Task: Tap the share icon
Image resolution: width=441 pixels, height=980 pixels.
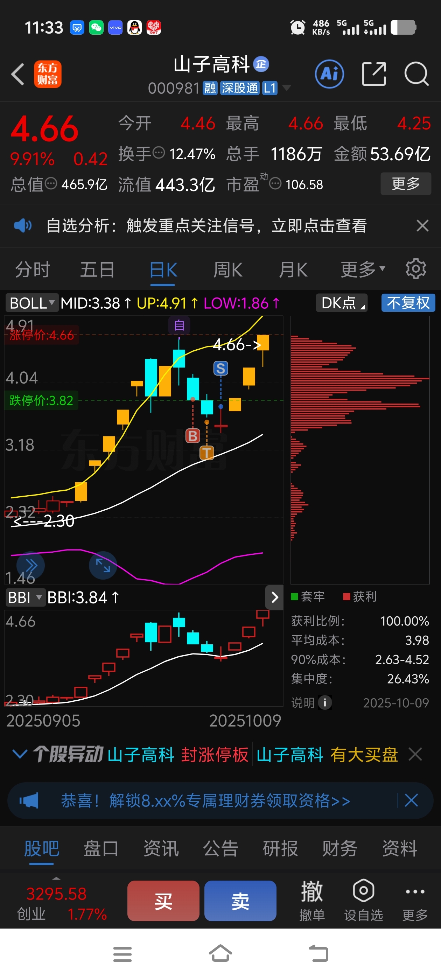Action: click(x=374, y=74)
